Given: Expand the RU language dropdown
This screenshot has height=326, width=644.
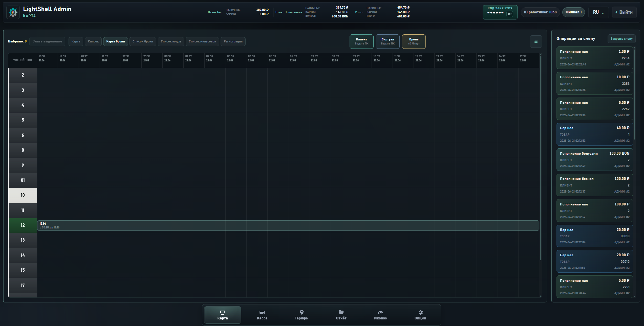Looking at the screenshot, I should [598, 12].
